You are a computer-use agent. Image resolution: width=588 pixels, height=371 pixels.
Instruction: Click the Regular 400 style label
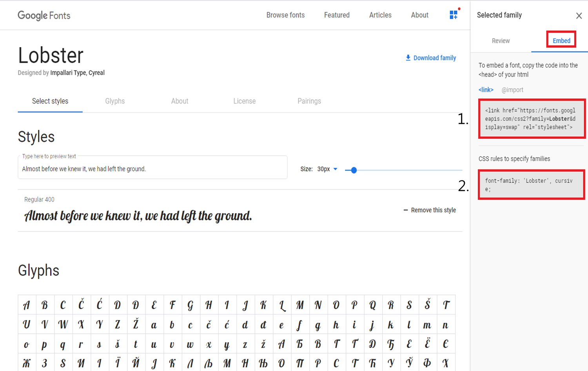tap(39, 200)
